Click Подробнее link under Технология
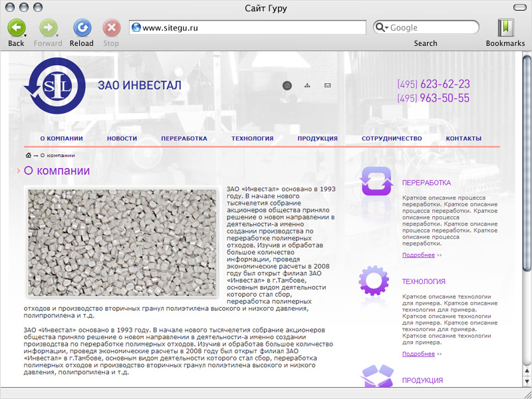 [x=418, y=354]
